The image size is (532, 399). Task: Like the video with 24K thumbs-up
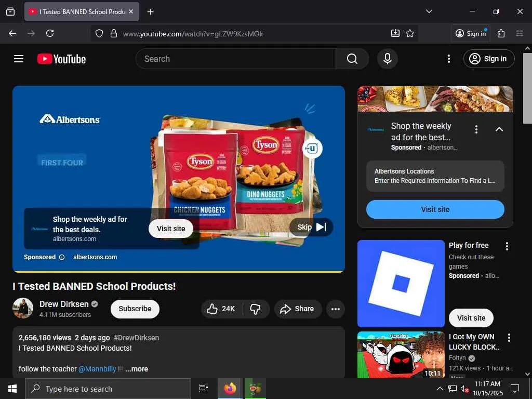(221, 309)
